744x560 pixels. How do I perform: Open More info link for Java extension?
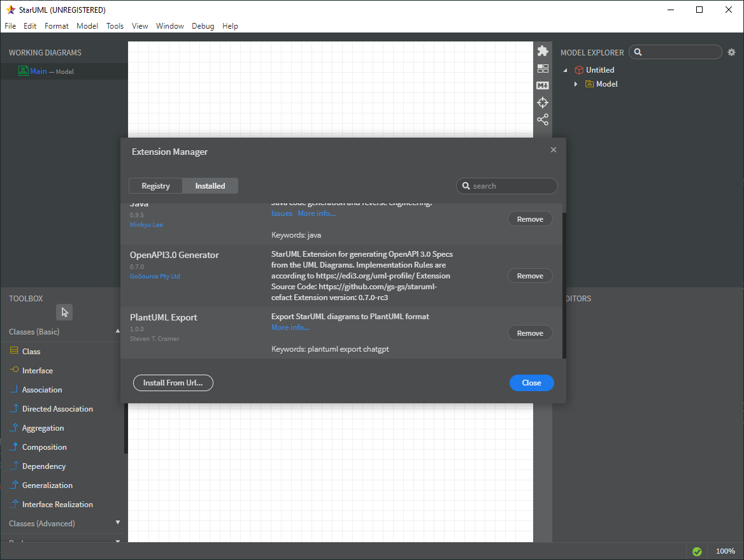point(317,213)
